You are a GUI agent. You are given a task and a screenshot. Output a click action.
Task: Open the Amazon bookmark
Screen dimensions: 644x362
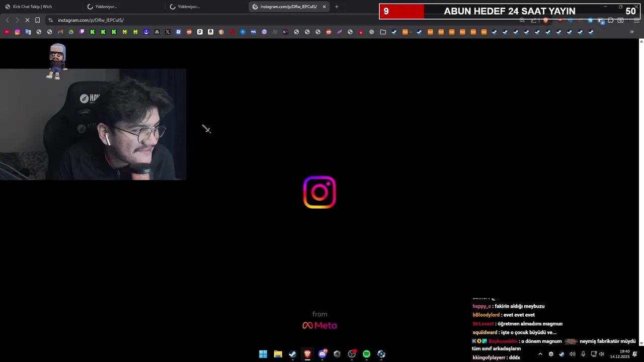210,32
